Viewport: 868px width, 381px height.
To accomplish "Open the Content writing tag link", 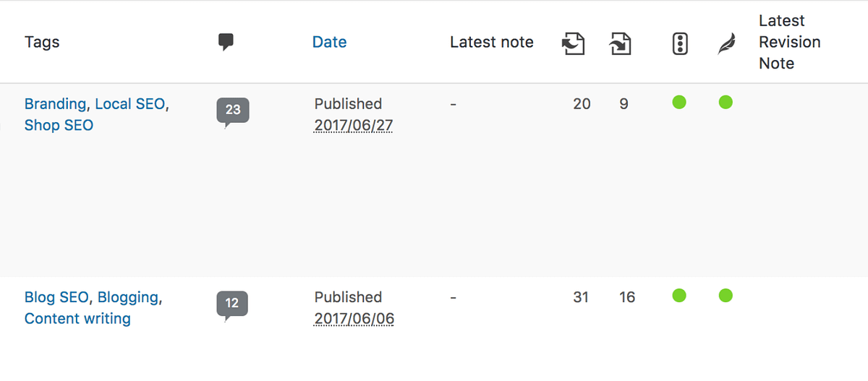I will (x=77, y=318).
